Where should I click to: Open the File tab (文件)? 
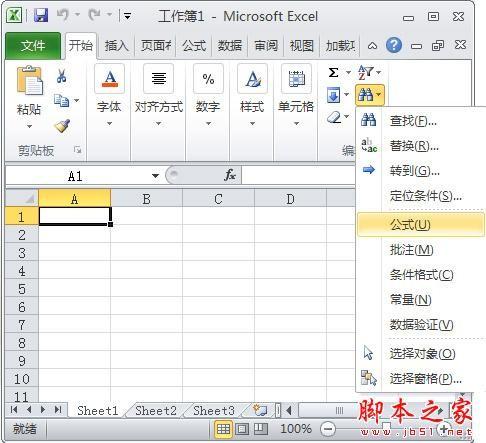coord(33,46)
